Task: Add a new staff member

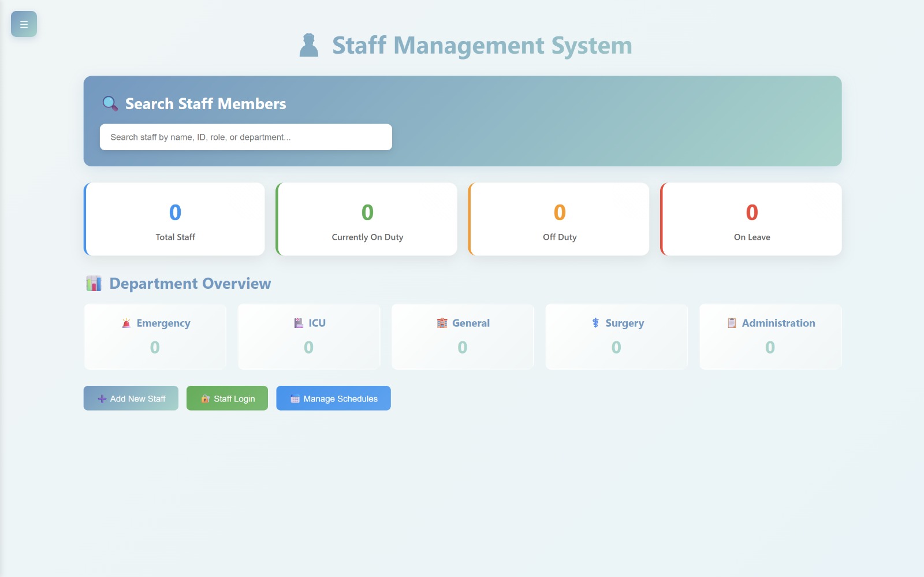Action: 131,399
